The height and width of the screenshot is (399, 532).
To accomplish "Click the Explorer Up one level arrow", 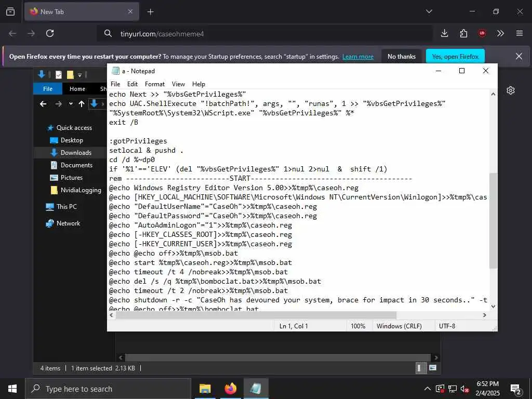I will pyautogui.click(x=82, y=104).
